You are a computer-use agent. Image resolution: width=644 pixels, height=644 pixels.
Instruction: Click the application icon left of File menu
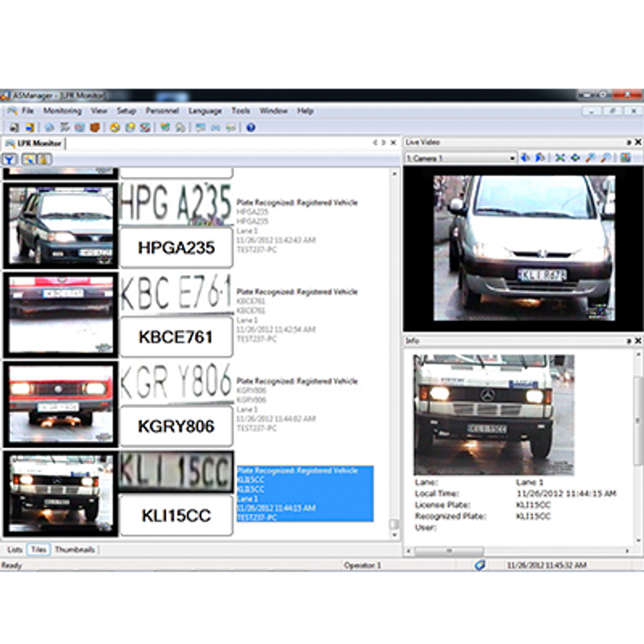[x=12, y=111]
